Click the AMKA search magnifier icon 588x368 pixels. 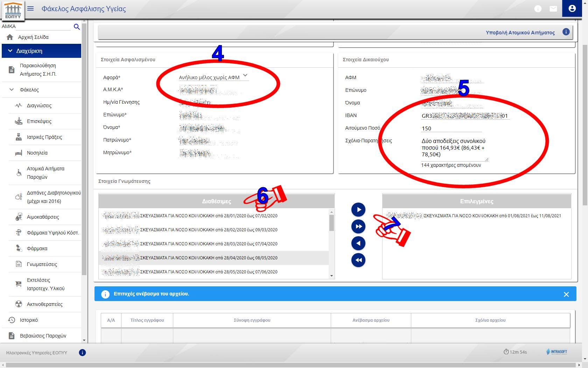[77, 27]
